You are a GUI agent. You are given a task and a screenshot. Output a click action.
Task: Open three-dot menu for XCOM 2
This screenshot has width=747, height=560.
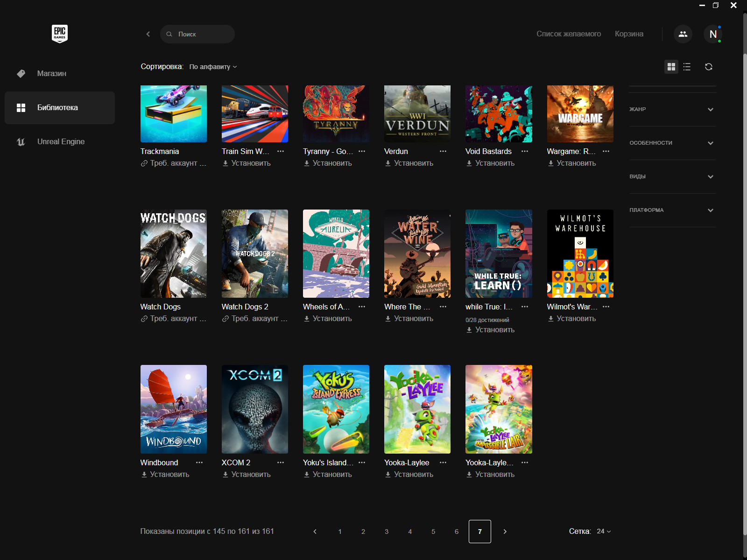[x=281, y=462]
